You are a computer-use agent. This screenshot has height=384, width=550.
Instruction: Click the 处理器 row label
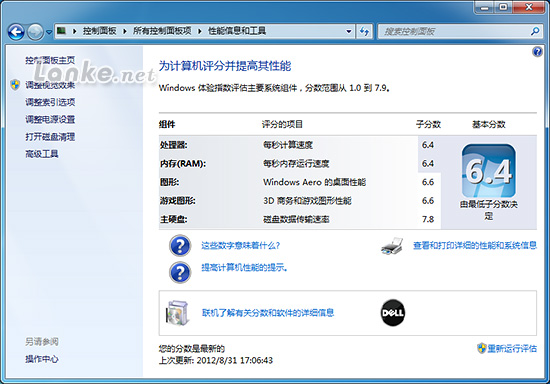(174, 145)
